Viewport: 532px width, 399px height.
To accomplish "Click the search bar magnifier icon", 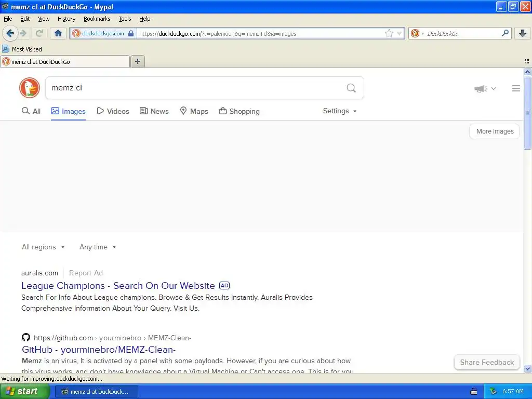I will pyautogui.click(x=505, y=33).
